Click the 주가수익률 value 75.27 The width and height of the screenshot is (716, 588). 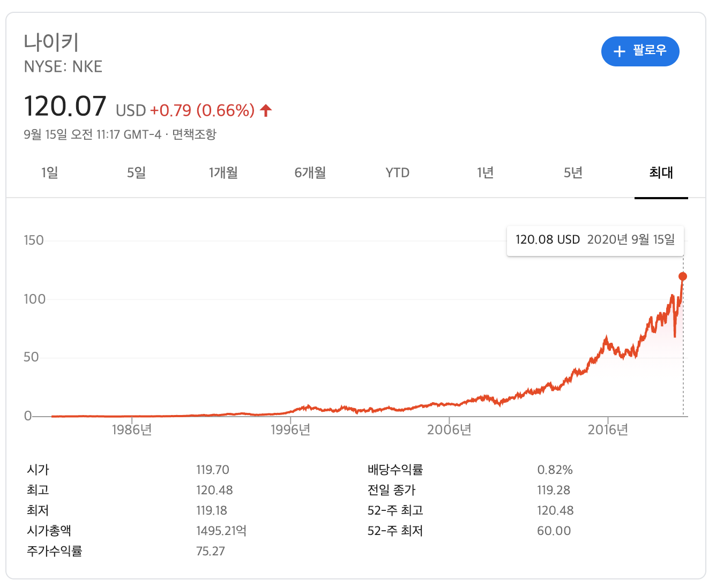point(211,551)
